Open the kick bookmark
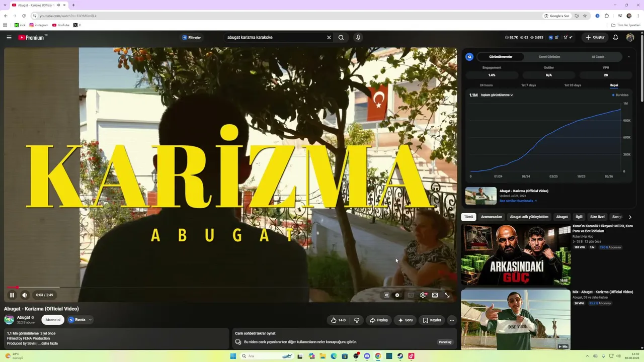This screenshot has height=362, width=644. pos(20,25)
